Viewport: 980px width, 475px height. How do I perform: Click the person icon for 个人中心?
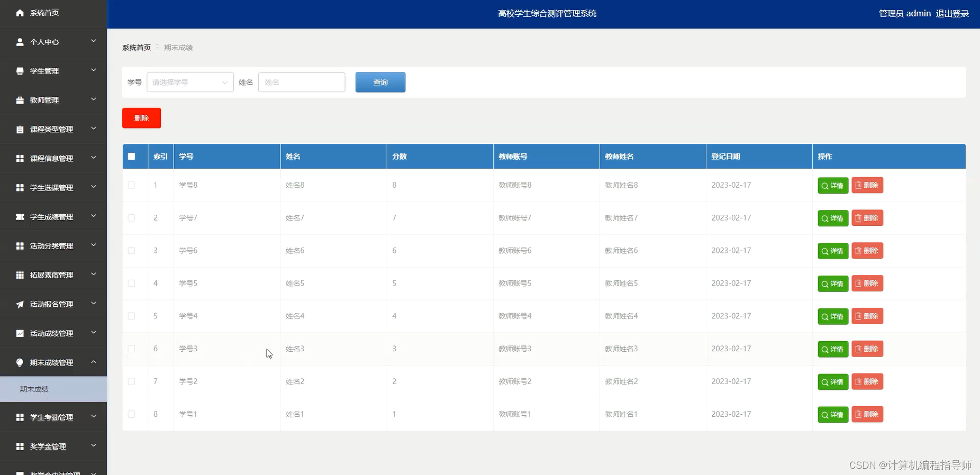(20, 42)
